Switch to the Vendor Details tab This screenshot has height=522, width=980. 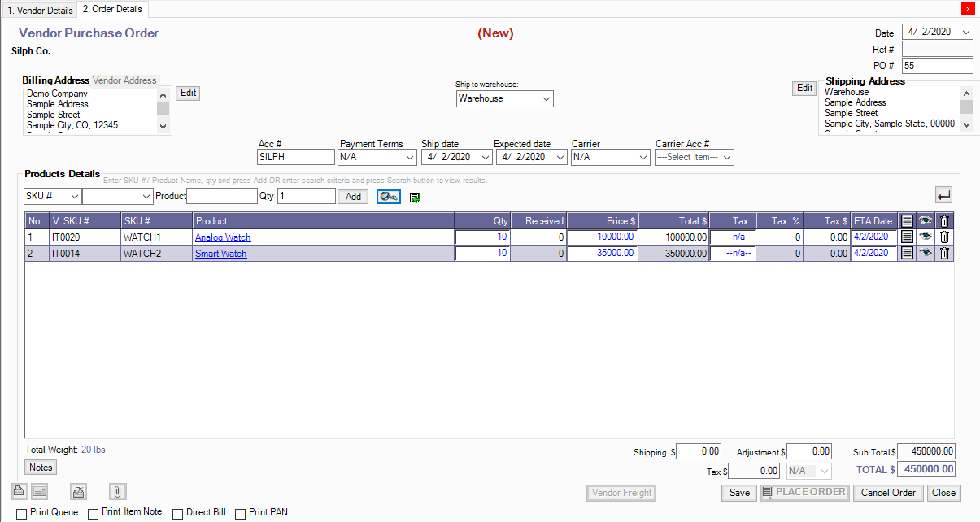coord(39,11)
